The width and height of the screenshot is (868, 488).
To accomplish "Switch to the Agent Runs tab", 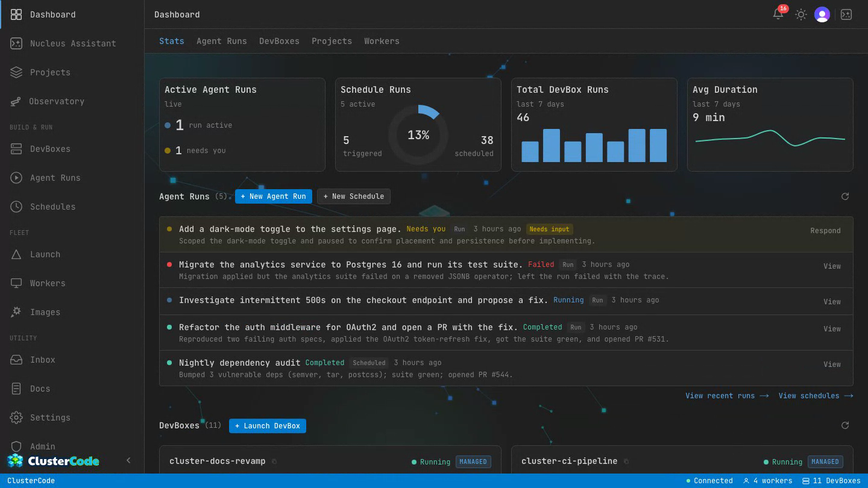I will 222,41.
